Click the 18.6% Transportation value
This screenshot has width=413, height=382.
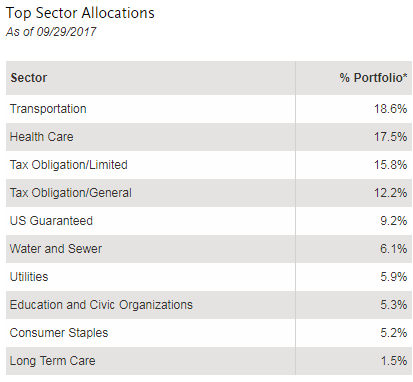(390, 109)
